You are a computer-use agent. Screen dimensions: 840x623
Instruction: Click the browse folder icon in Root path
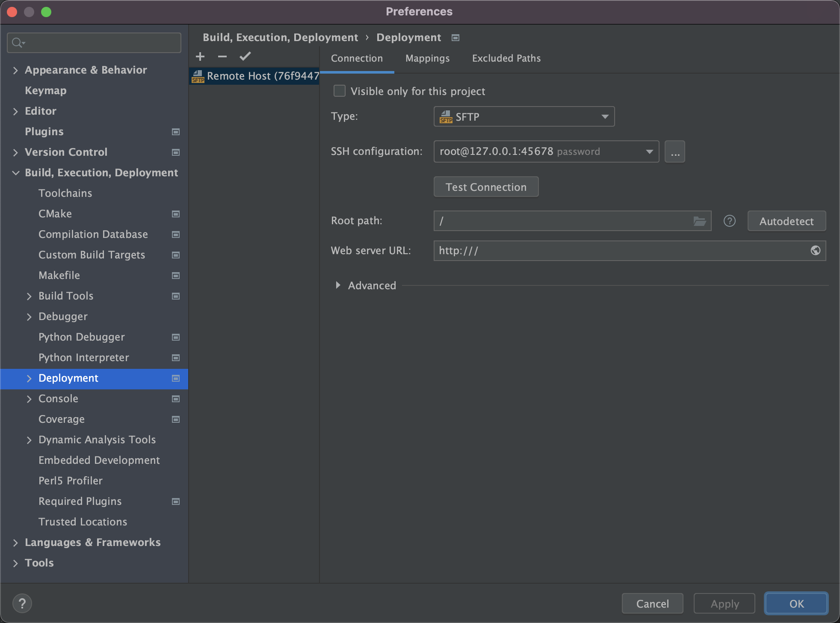(x=699, y=221)
